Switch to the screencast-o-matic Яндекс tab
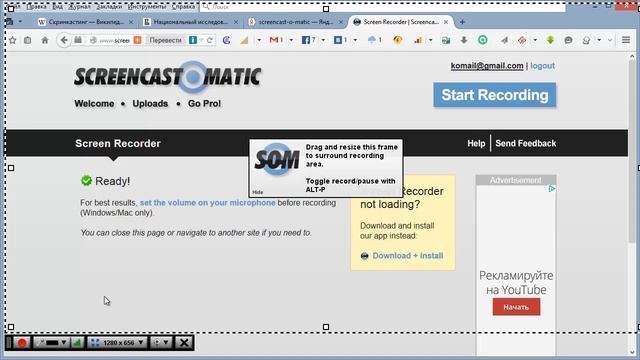The image size is (640, 360). (296, 22)
